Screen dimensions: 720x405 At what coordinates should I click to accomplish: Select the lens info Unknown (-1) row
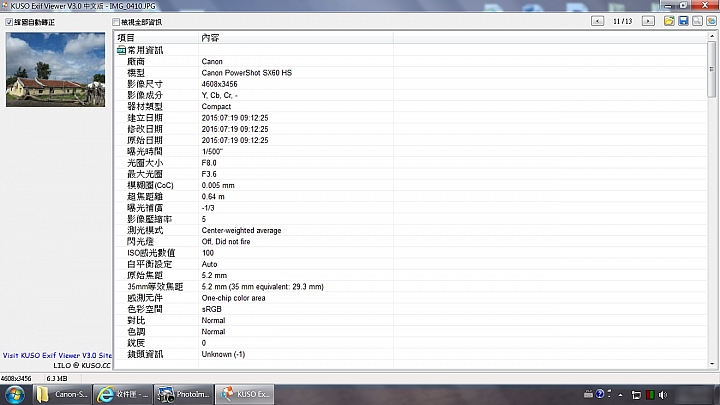point(411,354)
